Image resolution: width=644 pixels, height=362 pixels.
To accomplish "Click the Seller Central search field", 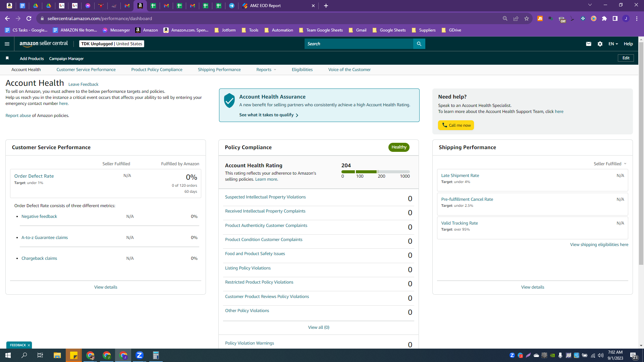I will tap(359, 44).
